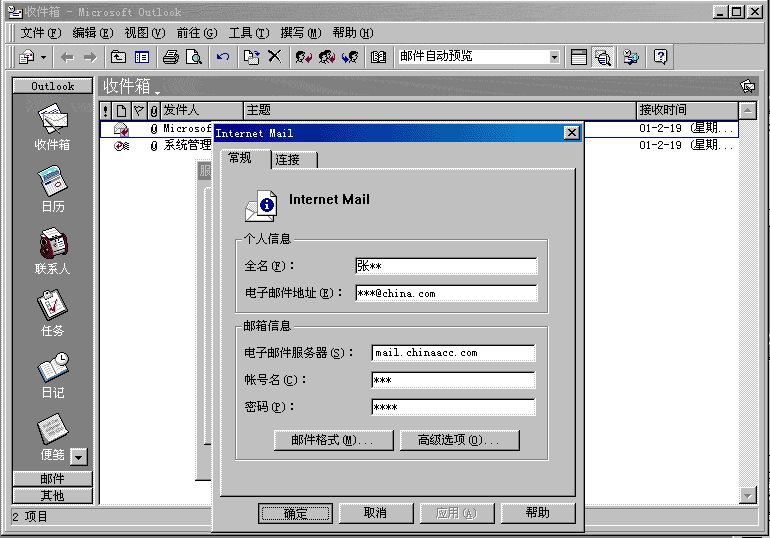Open the 编辑(E) menu
Screen dimensions: 770x538
[x=92, y=33]
